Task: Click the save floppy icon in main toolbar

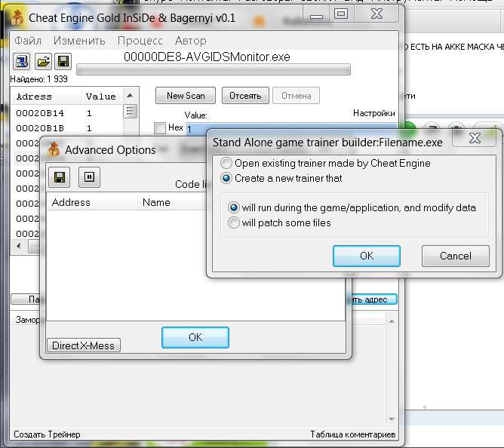Action: click(63, 61)
